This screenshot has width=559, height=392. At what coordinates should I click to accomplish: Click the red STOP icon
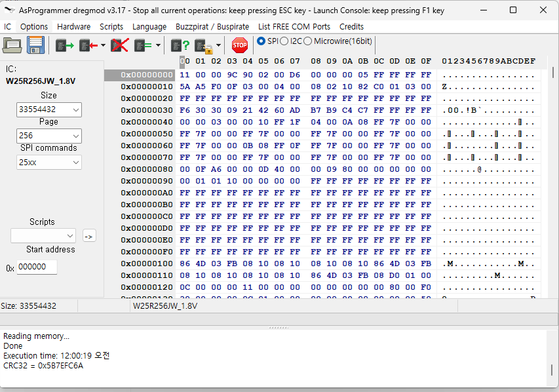click(240, 45)
